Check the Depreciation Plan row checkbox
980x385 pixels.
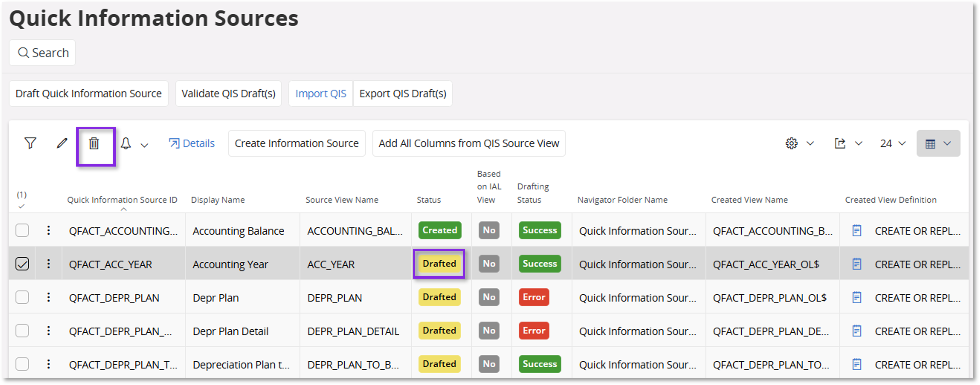tap(22, 364)
